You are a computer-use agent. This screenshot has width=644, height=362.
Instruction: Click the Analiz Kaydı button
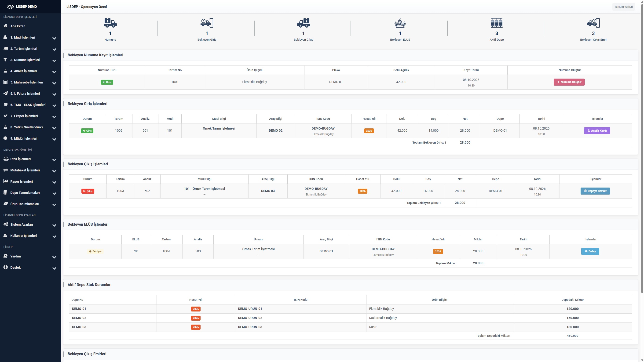[597, 131]
